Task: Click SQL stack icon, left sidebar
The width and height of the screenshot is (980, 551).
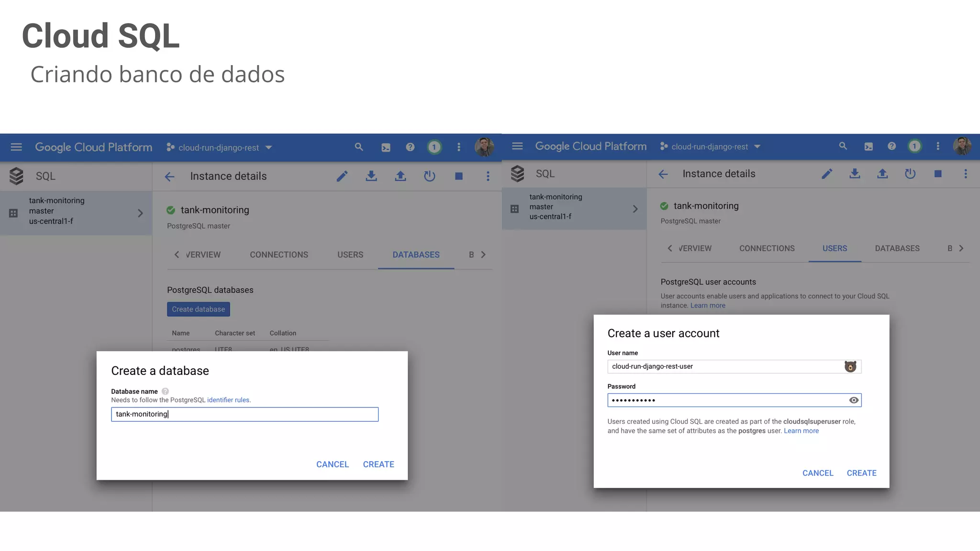Action: 16,176
